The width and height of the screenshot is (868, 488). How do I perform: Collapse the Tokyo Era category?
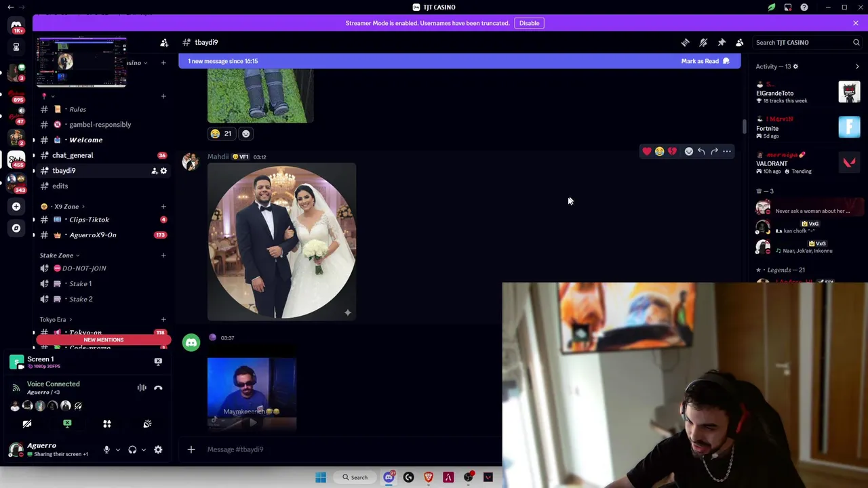(x=56, y=319)
